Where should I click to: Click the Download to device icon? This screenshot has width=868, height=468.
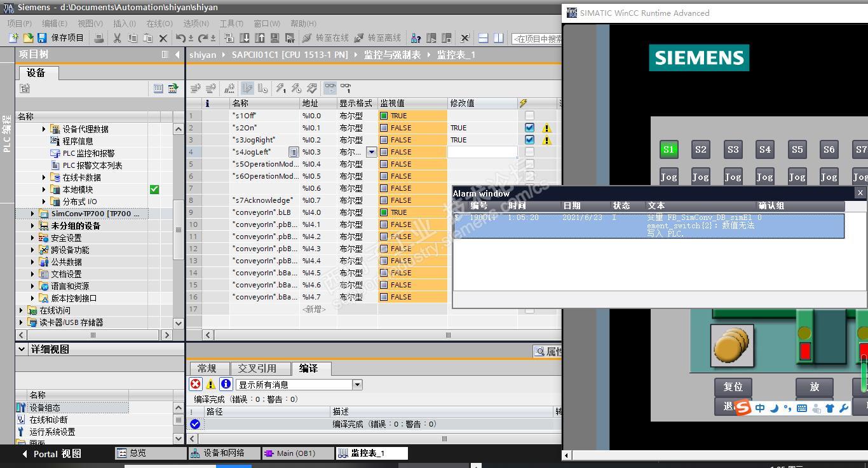[245, 38]
